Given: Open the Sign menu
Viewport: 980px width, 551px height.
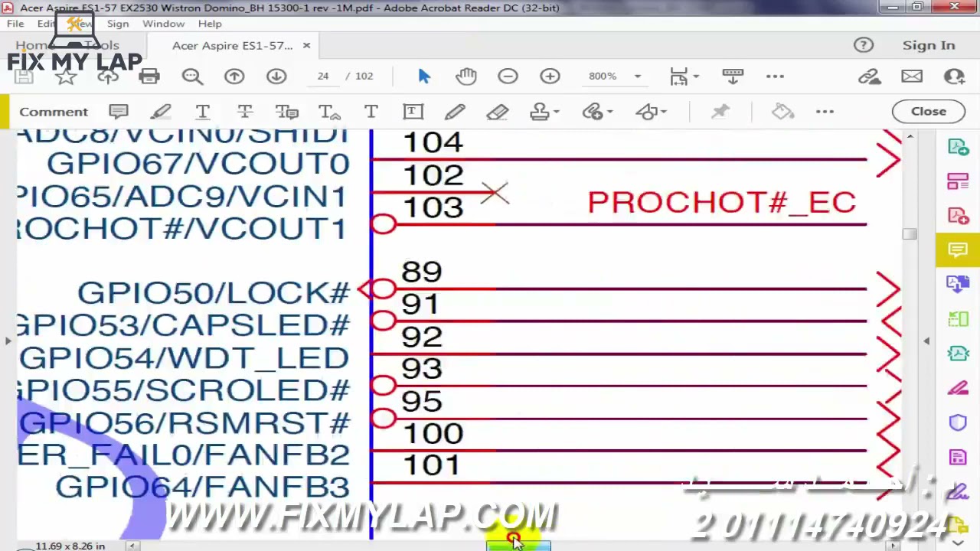Looking at the screenshot, I should (x=118, y=24).
